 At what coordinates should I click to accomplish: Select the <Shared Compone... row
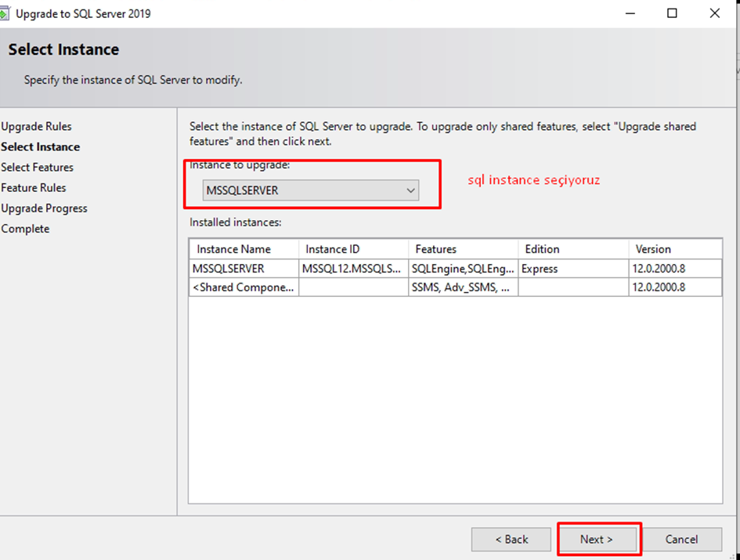pos(456,287)
